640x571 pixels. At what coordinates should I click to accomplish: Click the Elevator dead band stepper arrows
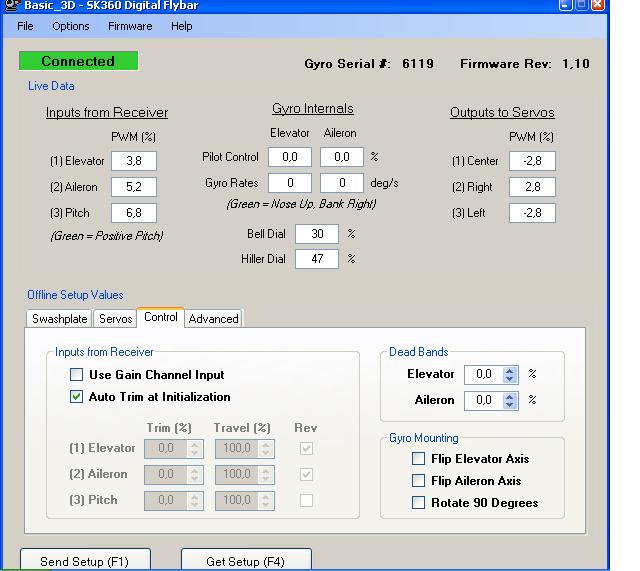tap(509, 375)
